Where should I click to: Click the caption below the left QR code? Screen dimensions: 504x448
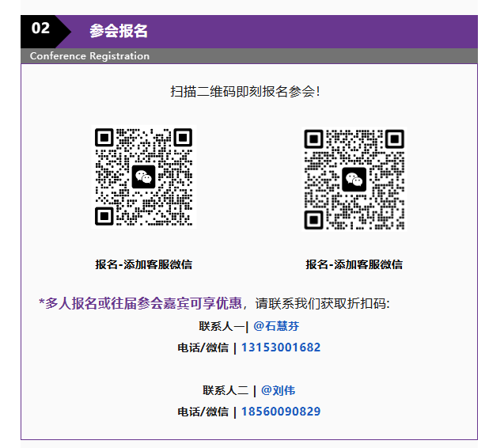point(143,264)
